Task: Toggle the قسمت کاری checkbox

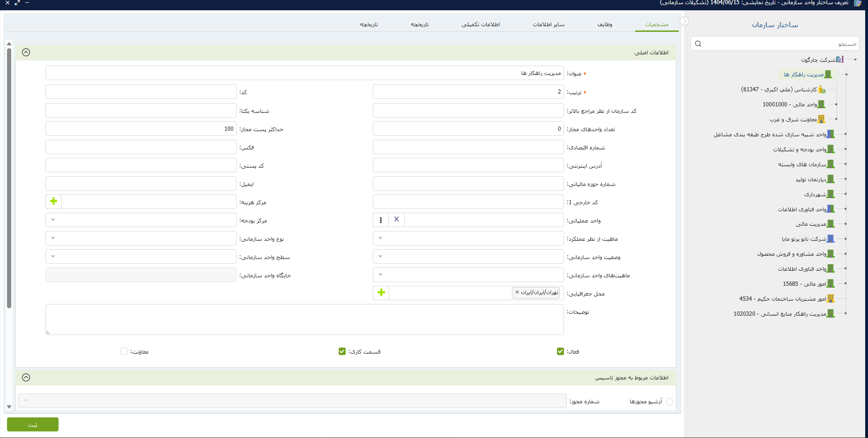Action: coord(342,351)
